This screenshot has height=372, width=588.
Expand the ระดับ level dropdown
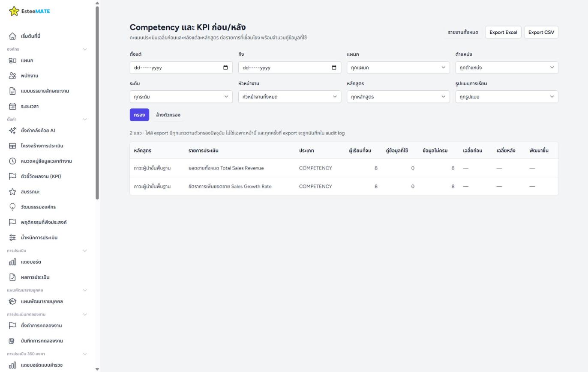click(x=181, y=97)
